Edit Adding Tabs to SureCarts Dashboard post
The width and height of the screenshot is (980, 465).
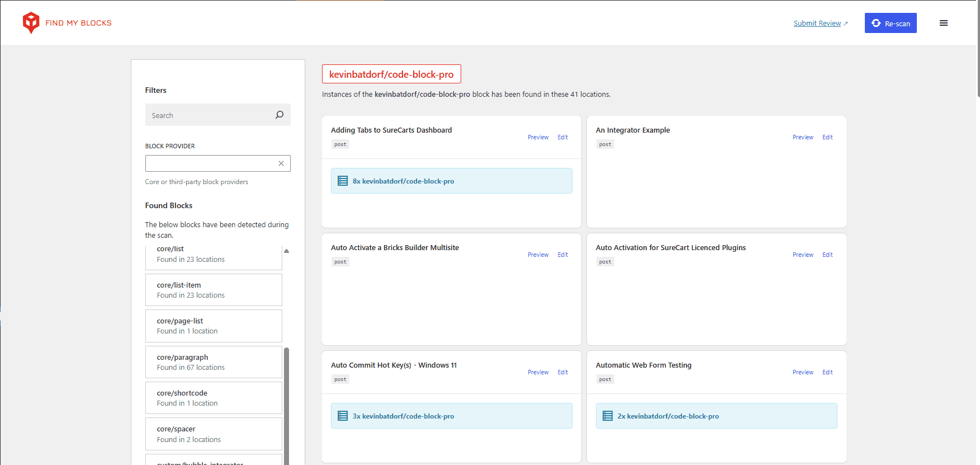(x=562, y=137)
